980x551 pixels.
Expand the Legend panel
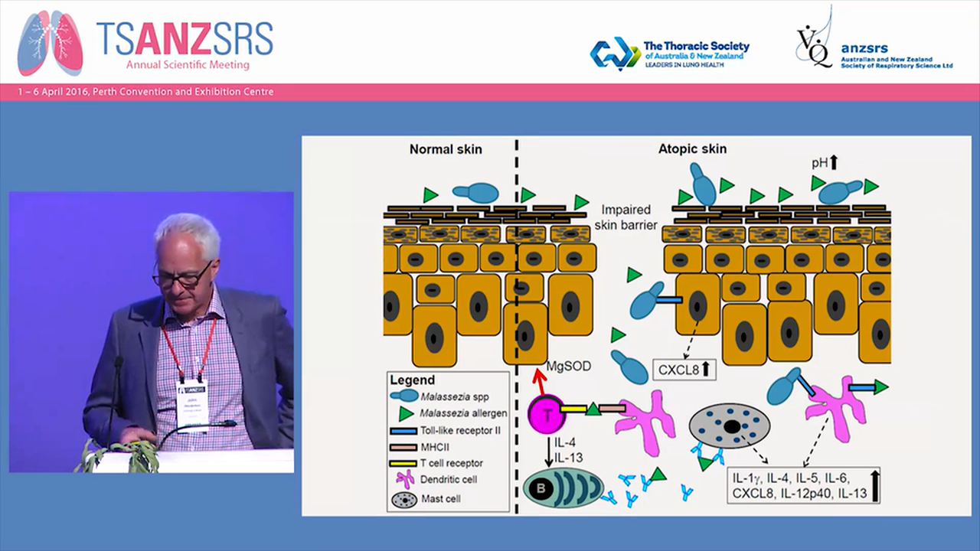coord(412,380)
